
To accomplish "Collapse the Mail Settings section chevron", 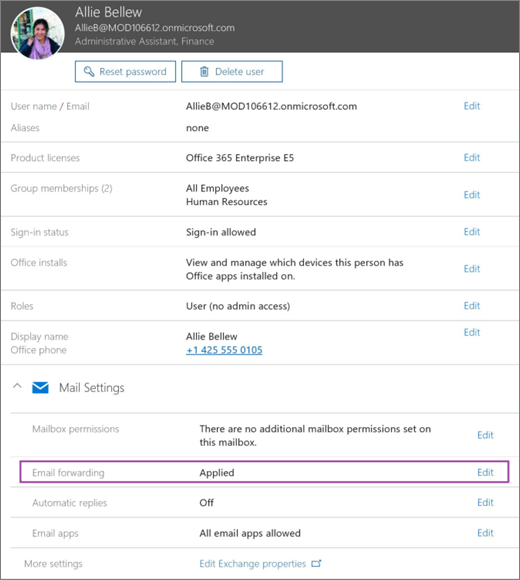I will click(17, 386).
